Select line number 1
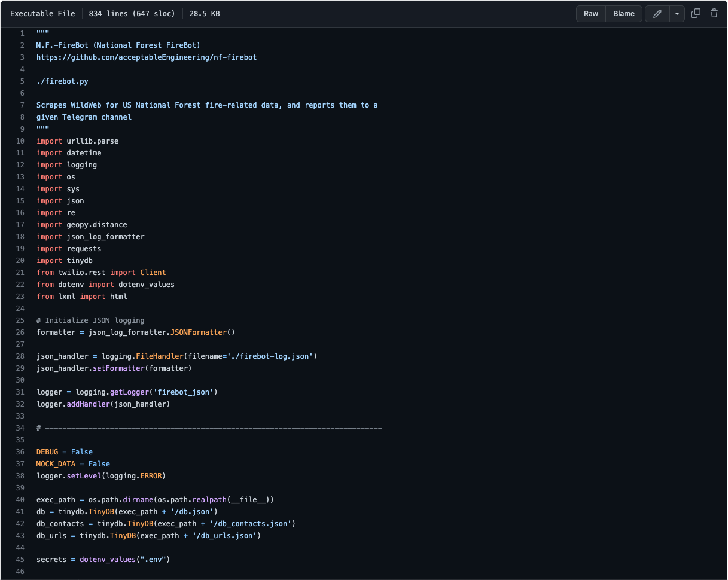This screenshot has height=580, width=728. [x=22, y=33]
